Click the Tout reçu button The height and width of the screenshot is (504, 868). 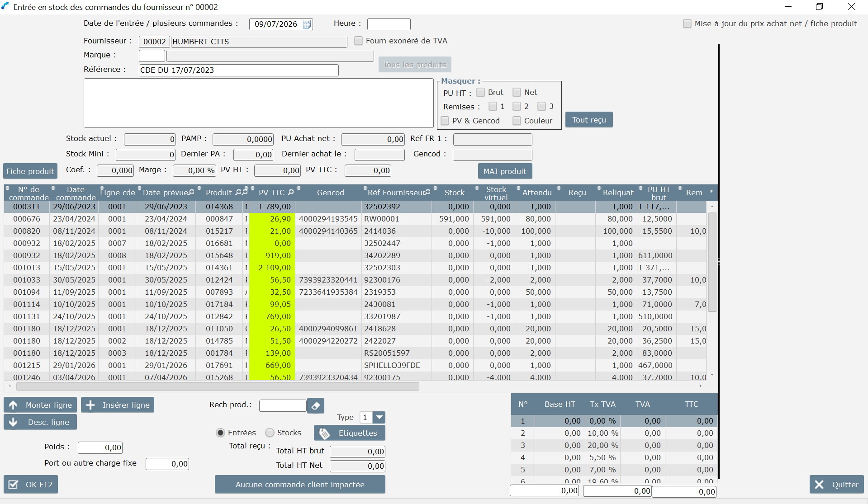click(x=589, y=120)
